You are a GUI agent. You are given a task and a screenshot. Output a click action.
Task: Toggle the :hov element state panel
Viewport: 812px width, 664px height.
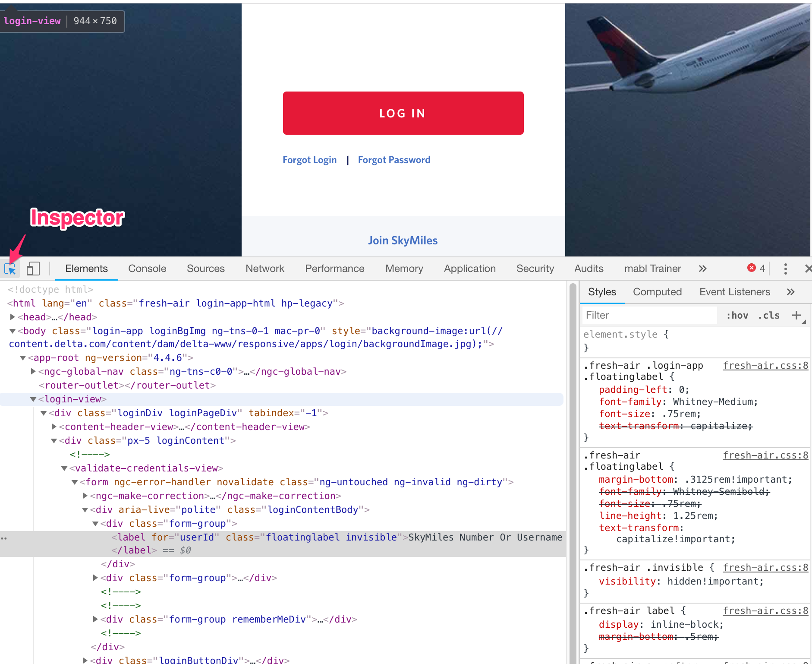click(x=737, y=315)
